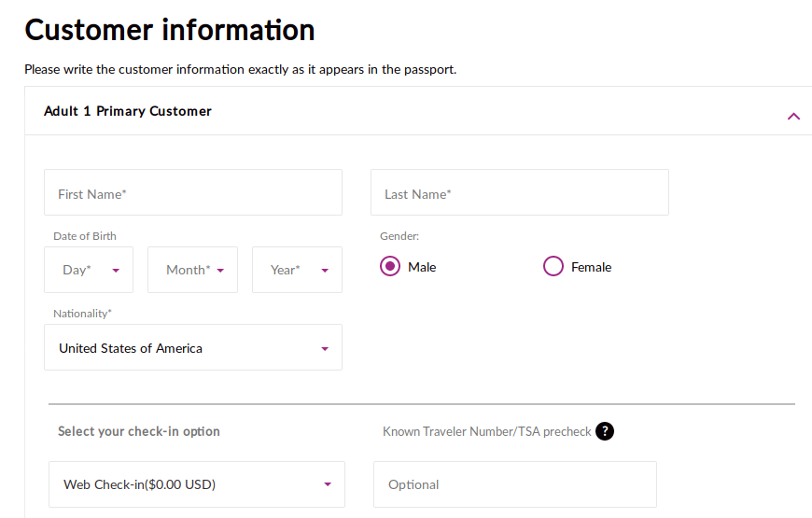This screenshot has height=518, width=812.
Task: Click the Female gender label text
Action: (591, 267)
